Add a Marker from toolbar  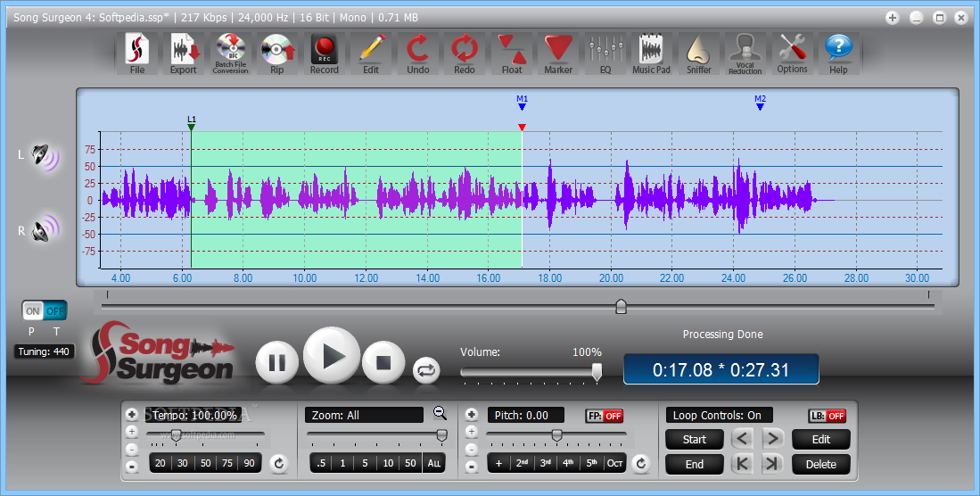click(558, 54)
